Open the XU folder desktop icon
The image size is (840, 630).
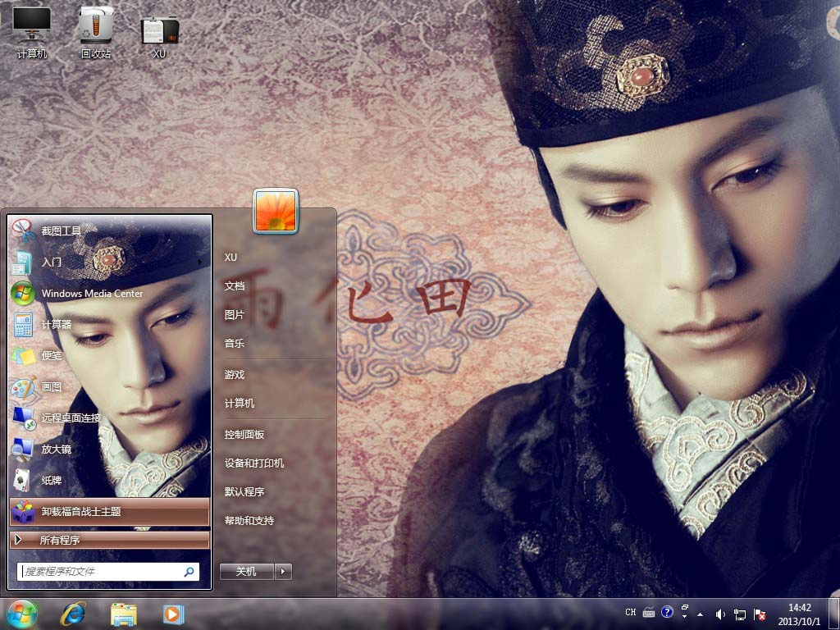(160, 31)
